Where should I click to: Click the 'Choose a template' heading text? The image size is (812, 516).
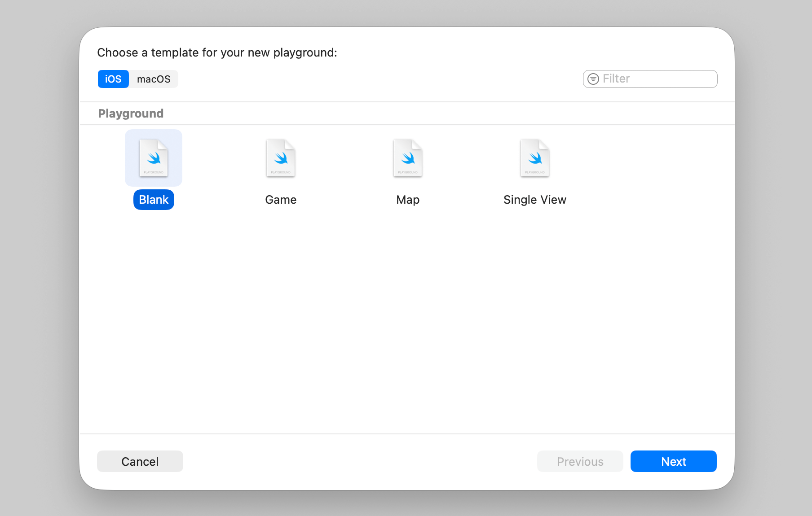[217, 52]
